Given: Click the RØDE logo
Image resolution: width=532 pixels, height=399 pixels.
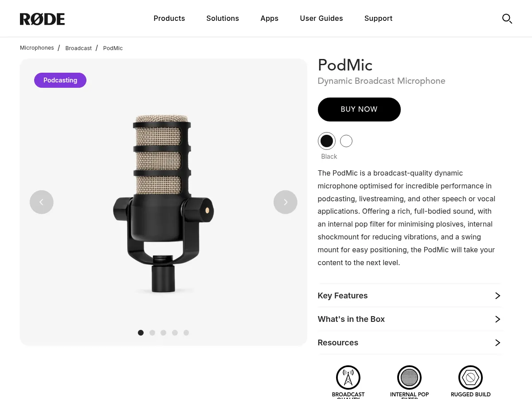Looking at the screenshot, I should point(42,19).
